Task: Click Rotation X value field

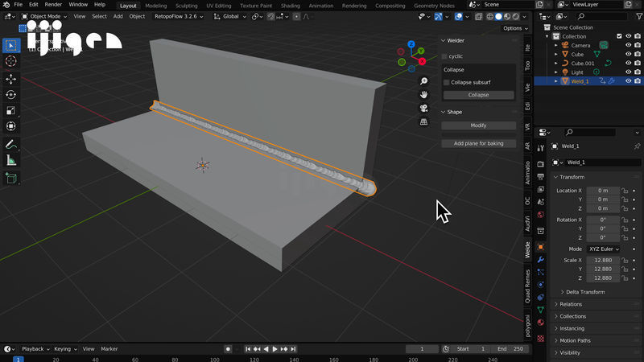Action: click(x=603, y=220)
